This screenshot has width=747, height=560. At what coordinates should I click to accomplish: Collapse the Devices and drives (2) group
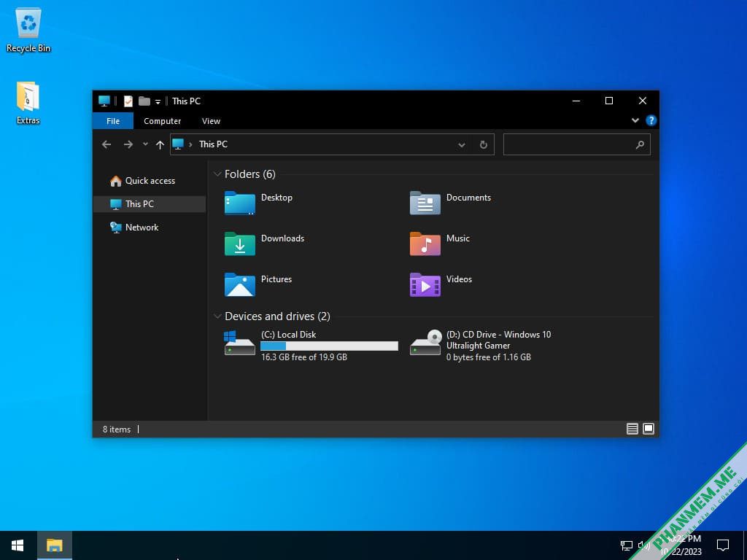click(217, 316)
